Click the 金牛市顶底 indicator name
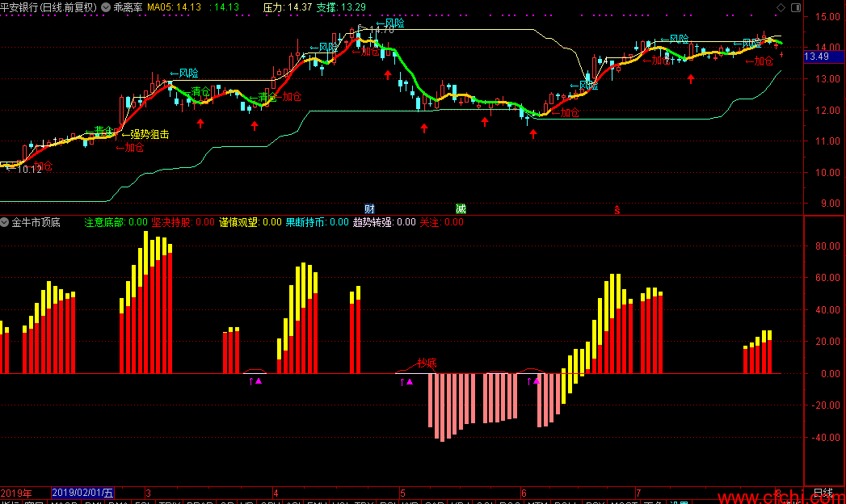 [x=36, y=222]
